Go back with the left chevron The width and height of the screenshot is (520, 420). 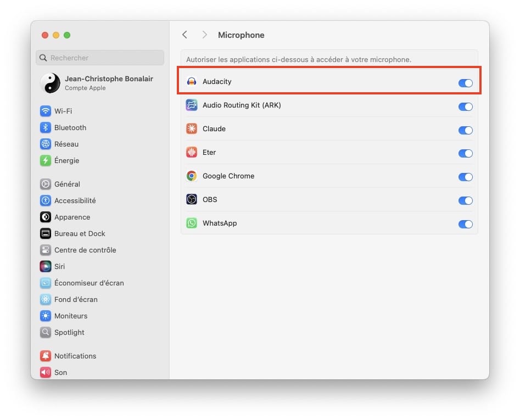pyautogui.click(x=184, y=35)
